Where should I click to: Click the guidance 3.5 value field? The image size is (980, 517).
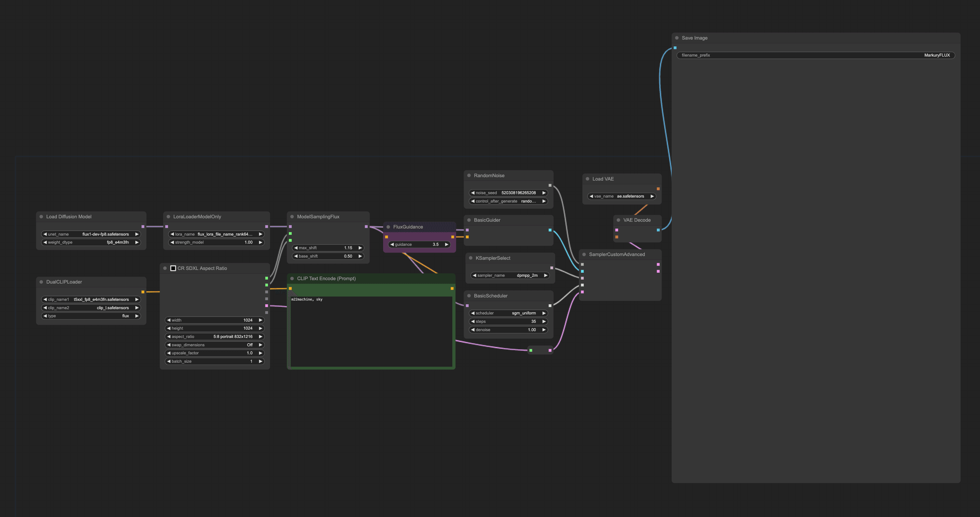(x=419, y=244)
